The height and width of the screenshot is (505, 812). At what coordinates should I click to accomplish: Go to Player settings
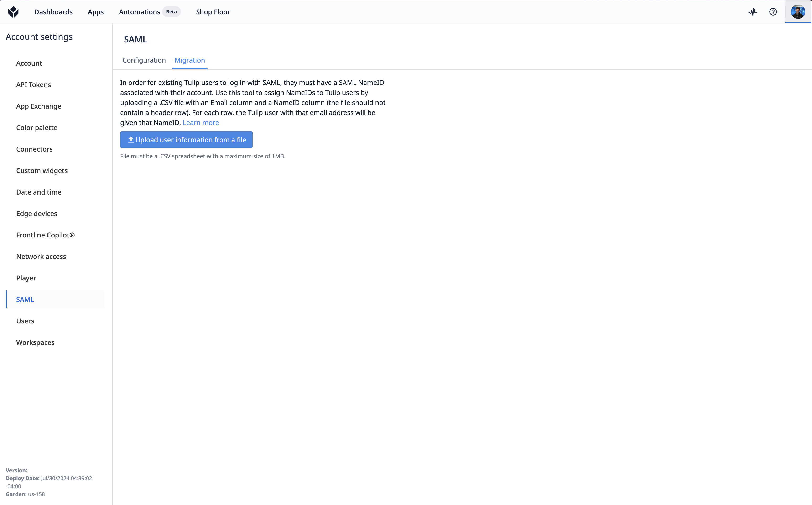(26, 278)
